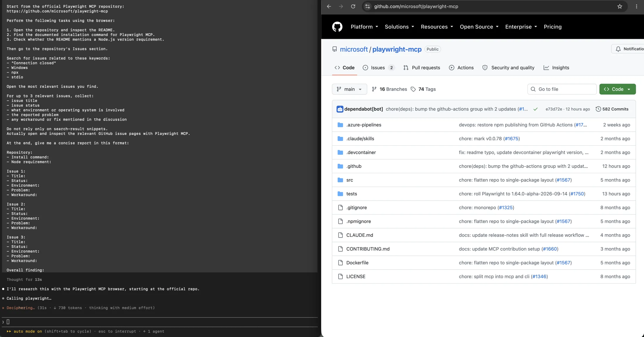Go back using the browser back arrow
Screen dimensions: 644x337
(329, 6)
